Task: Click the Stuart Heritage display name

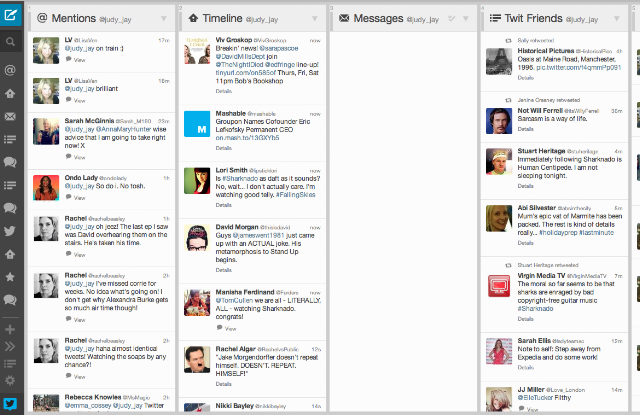Action: coord(541,151)
